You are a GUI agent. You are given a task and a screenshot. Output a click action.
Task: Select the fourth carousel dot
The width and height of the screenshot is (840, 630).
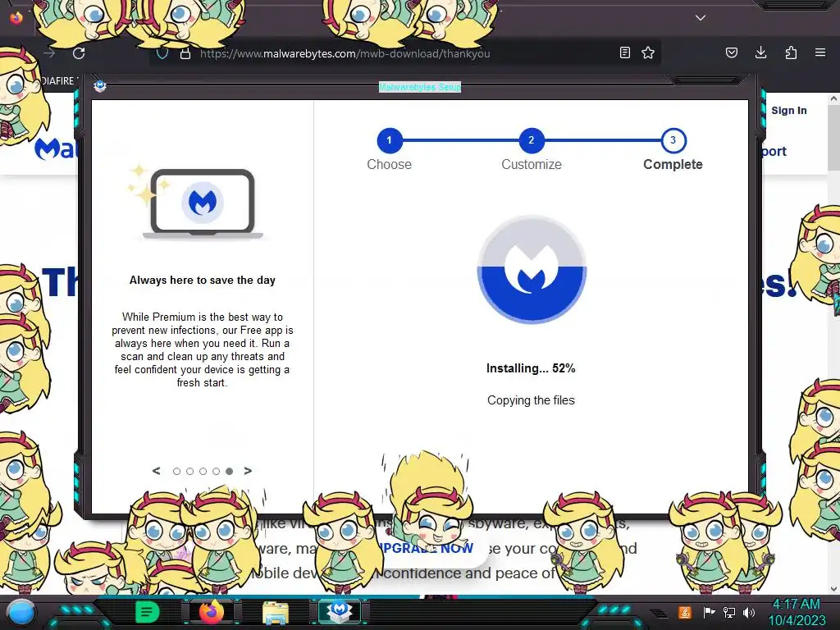[x=216, y=472]
